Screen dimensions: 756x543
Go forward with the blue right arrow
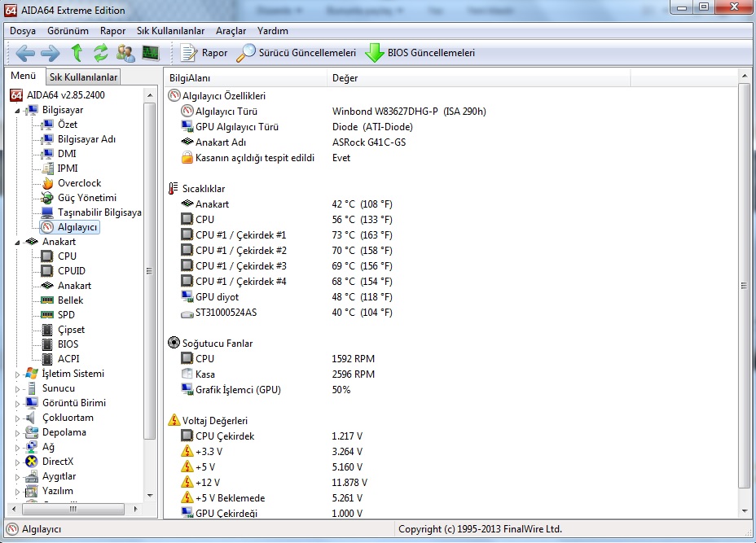pyautogui.click(x=51, y=53)
